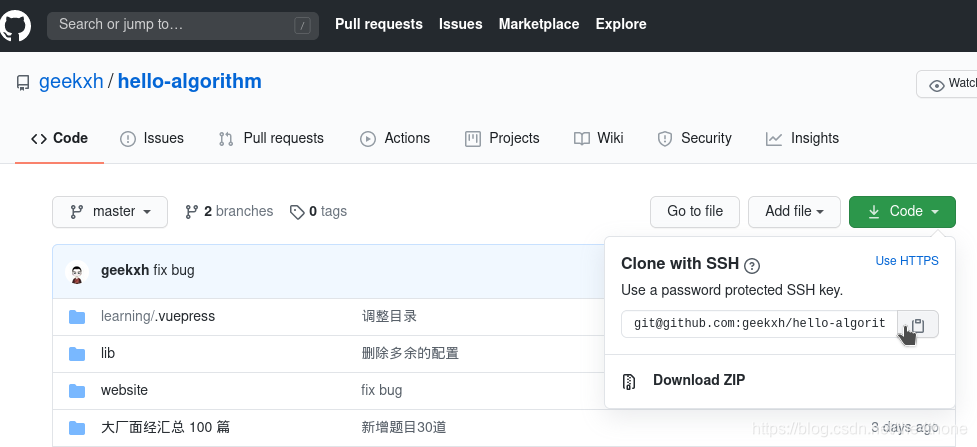Click the folder icon for website
The height and width of the screenshot is (447, 977).
tap(77, 391)
